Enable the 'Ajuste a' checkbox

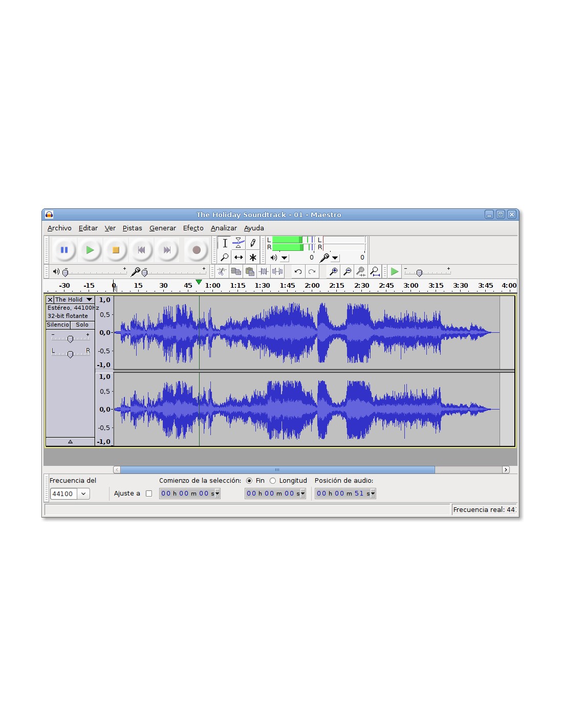point(149,494)
